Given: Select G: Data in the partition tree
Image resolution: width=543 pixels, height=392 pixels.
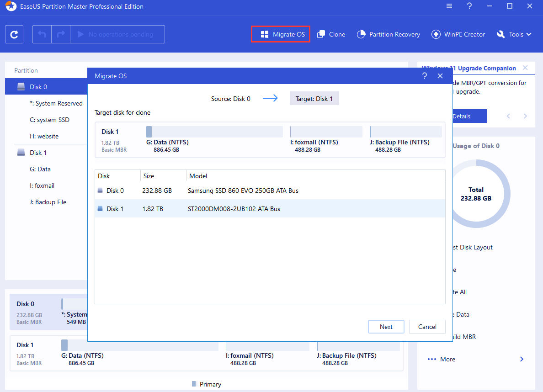Looking at the screenshot, I should pyautogui.click(x=40, y=169).
